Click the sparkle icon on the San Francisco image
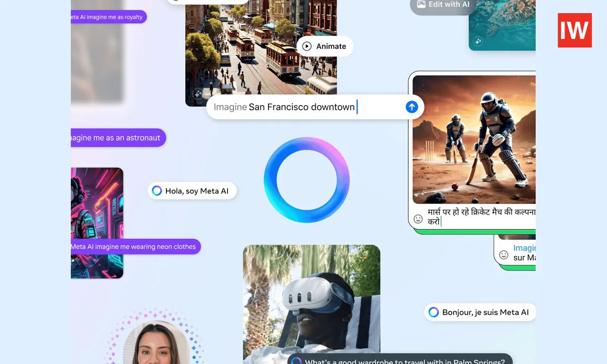The height and width of the screenshot is (364, 607). pyautogui.click(x=198, y=94)
